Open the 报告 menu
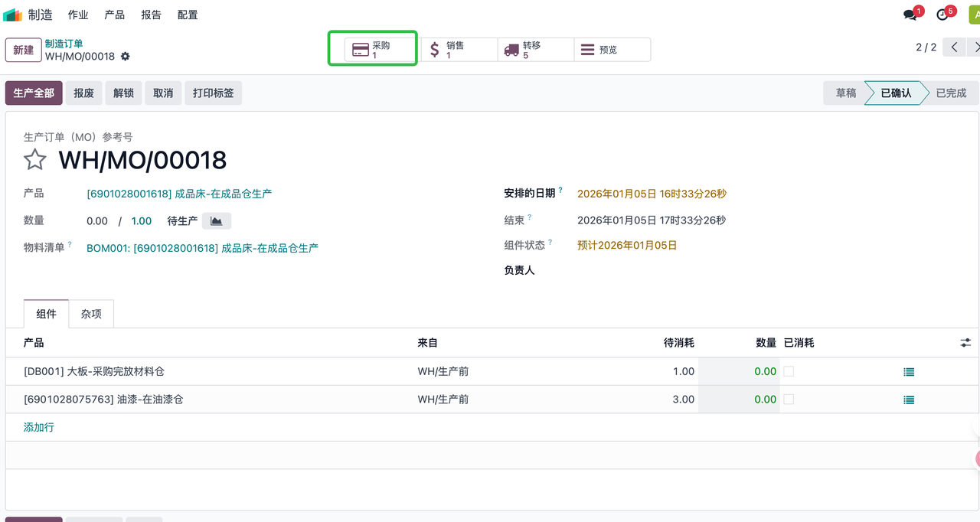 [152, 15]
